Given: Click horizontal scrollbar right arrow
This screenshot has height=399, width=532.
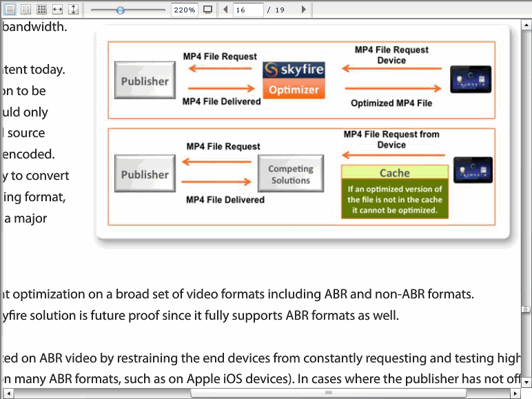Looking at the screenshot, I should click(515, 393).
